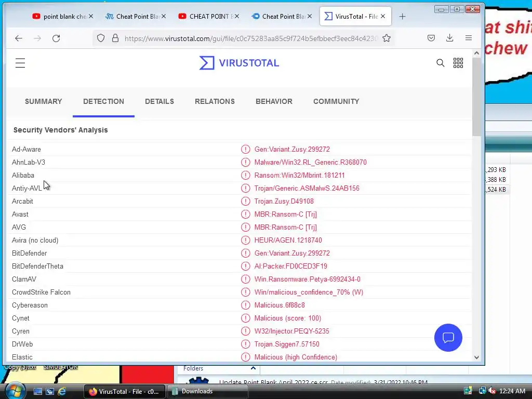The width and height of the screenshot is (532, 399).
Task: Select 'Trojan/Generic.ASMalwS.24AB156' text
Action: 307,188
